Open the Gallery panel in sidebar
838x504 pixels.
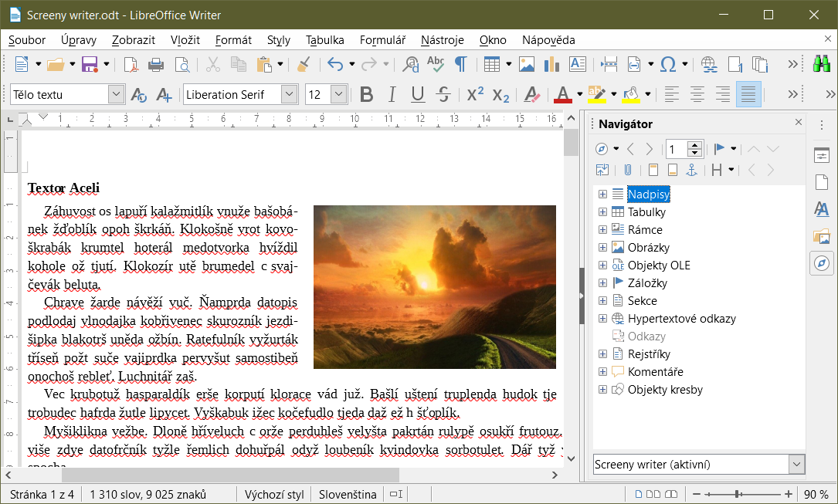pyautogui.click(x=822, y=236)
